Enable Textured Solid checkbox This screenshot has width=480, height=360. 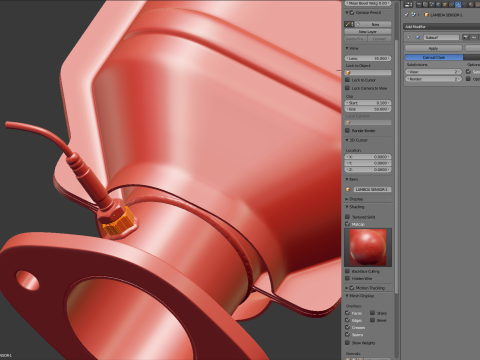point(347,217)
